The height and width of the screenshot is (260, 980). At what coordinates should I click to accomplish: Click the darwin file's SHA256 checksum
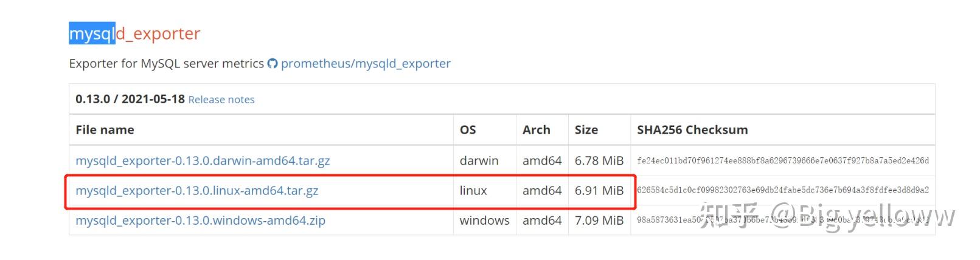coord(783,161)
